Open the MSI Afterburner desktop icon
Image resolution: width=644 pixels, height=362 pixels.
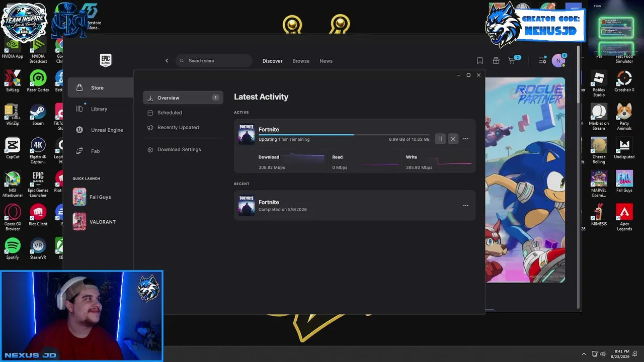tap(13, 184)
